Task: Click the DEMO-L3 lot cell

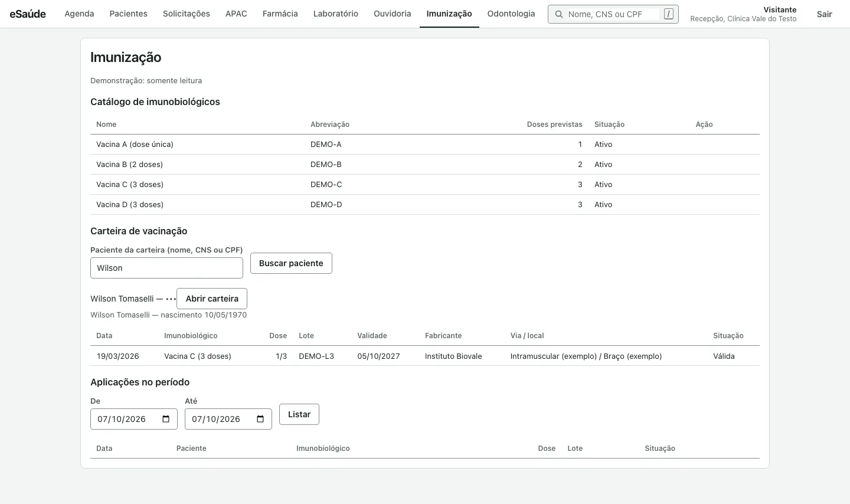Action: coord(316,356)
